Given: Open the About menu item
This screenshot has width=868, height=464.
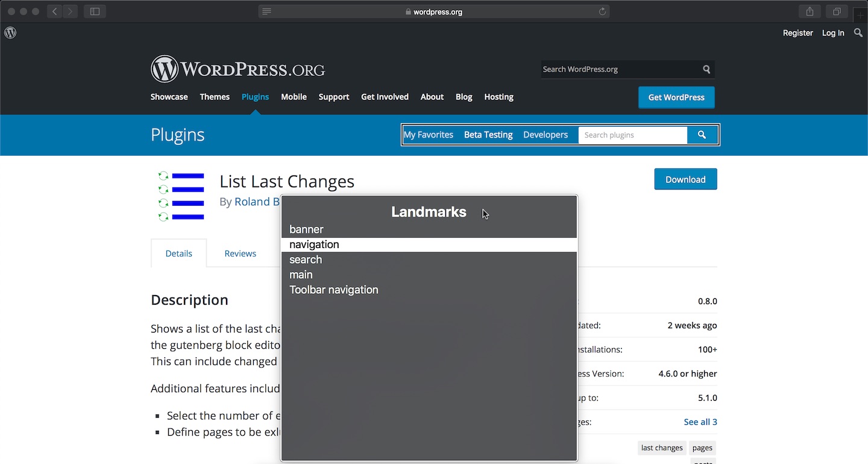Looking at the screenshot, I should [x=432, y=97].
